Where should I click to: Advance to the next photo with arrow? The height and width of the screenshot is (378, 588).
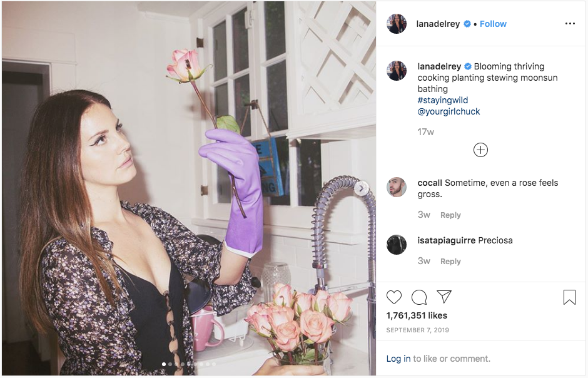(x=362, y=188)
